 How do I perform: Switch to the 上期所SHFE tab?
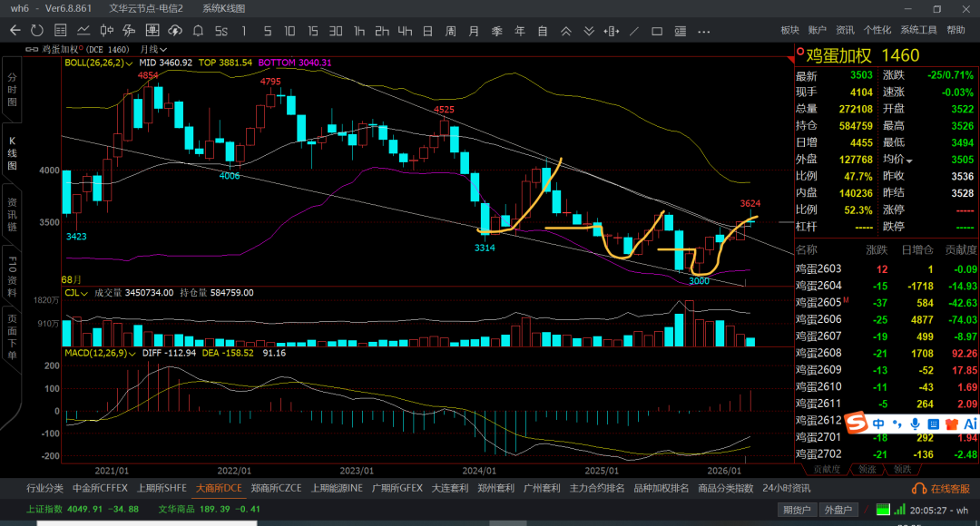(x=162, y=488)
